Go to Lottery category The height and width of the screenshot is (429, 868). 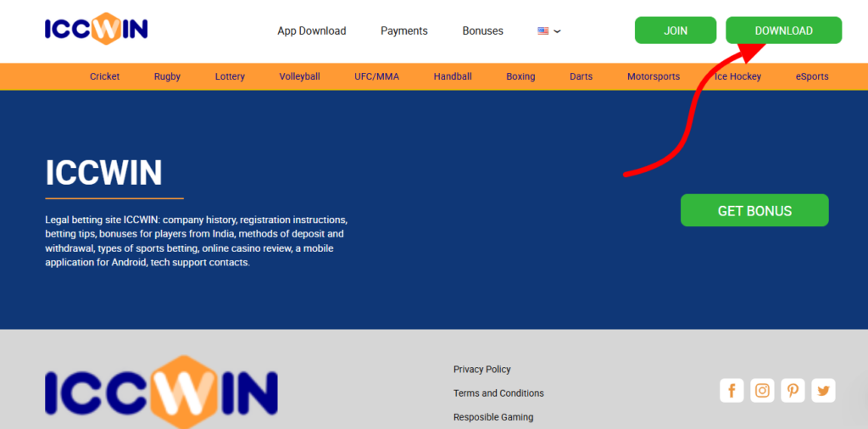(x=230, y=76)
